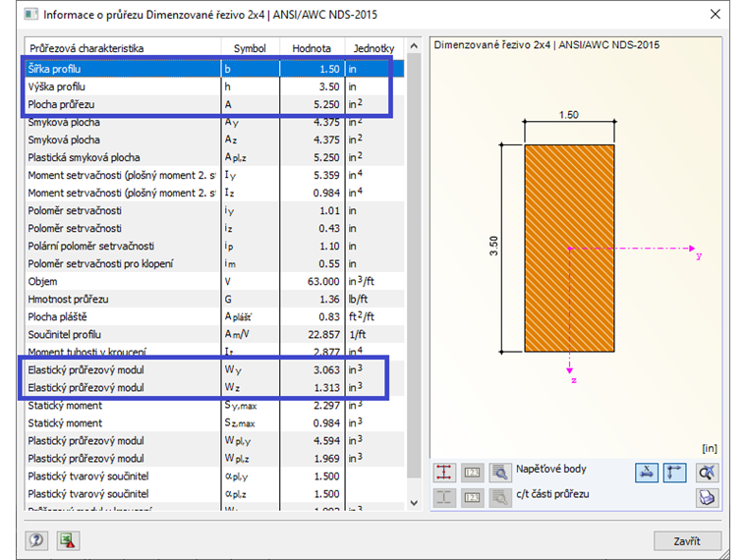Select the Součinitel profilu row

point(214,334)
